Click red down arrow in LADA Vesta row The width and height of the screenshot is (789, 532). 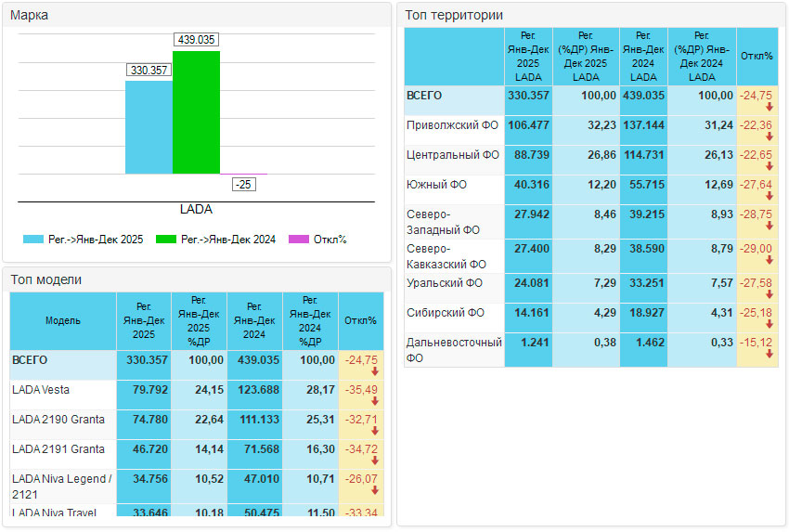point(375,401)
